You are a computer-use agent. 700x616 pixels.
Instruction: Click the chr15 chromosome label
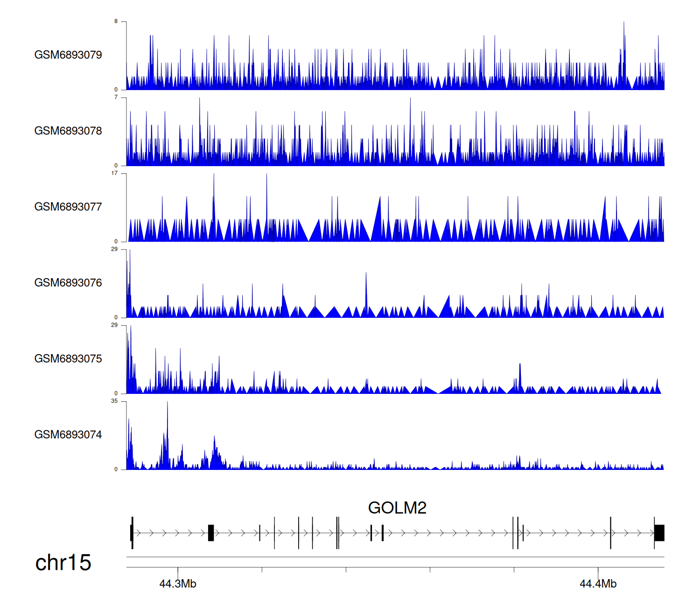63,563
